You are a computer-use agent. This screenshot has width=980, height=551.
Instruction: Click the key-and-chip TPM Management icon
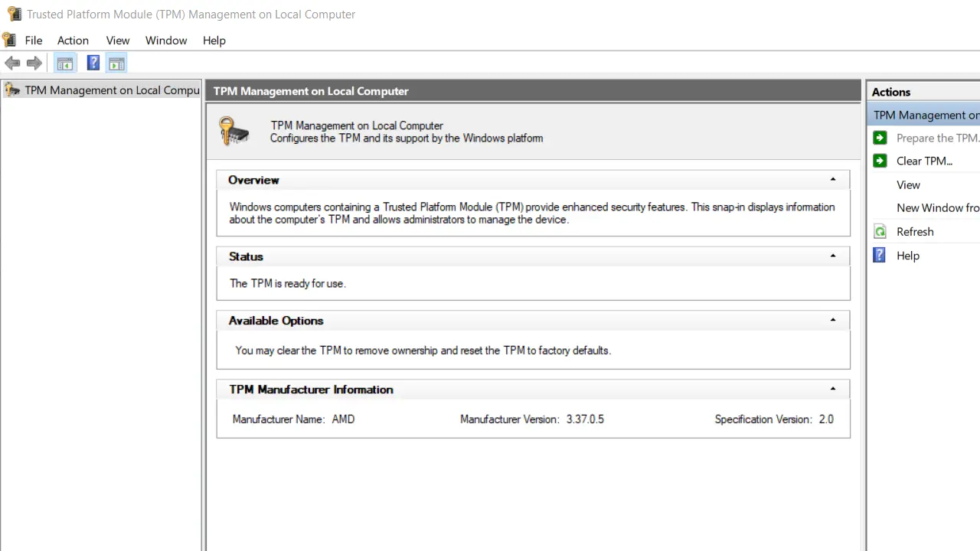pyautogui.click(x=234, y=131)
